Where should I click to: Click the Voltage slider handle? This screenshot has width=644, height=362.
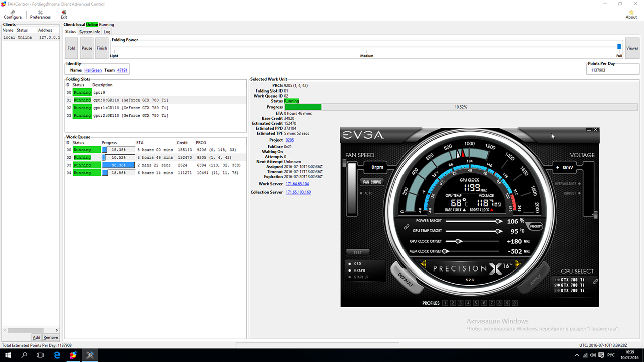coord(596,215)
